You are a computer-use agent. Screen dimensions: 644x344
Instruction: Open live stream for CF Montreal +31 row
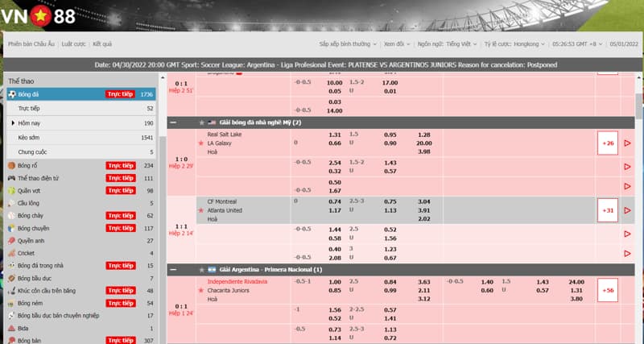click(x=627, y=210)
